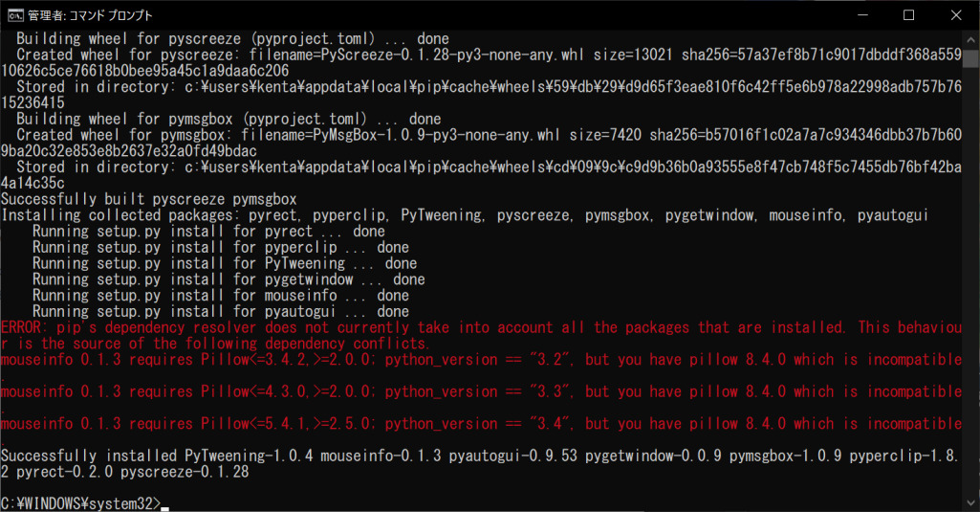Click the 'Successfully installed PyTweening-1.0.4' line
The image size is (980, 512).
479,463
